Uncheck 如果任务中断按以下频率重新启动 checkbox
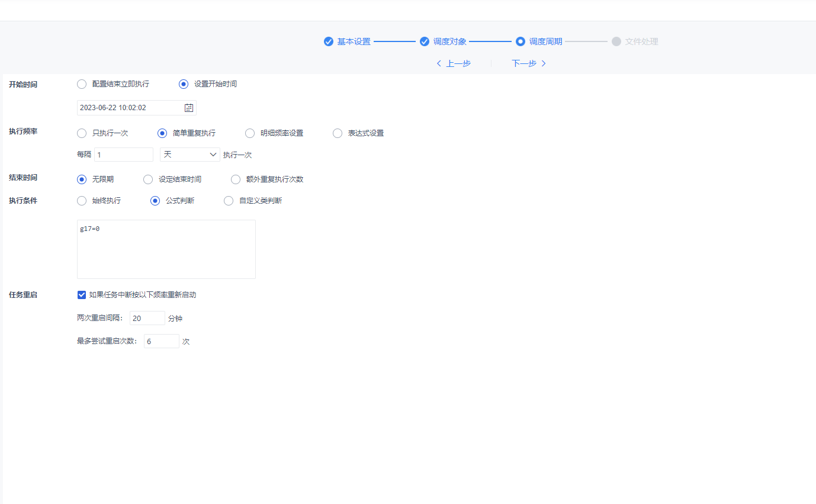Screen dimensions: 816x504 [x=82, y=295]
